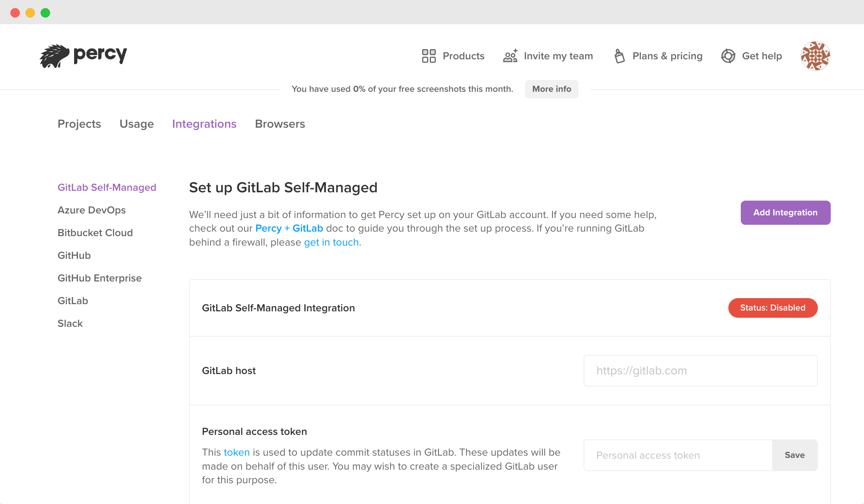Click the yellow macOS minimize button

click(x=30, y=13)
